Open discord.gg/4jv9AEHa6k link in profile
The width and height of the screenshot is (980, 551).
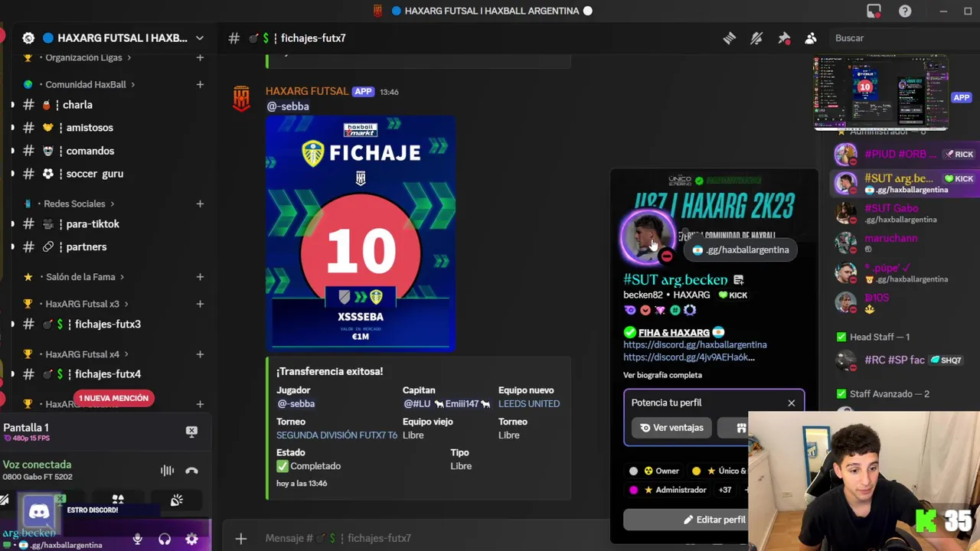[x=689, y=357]
